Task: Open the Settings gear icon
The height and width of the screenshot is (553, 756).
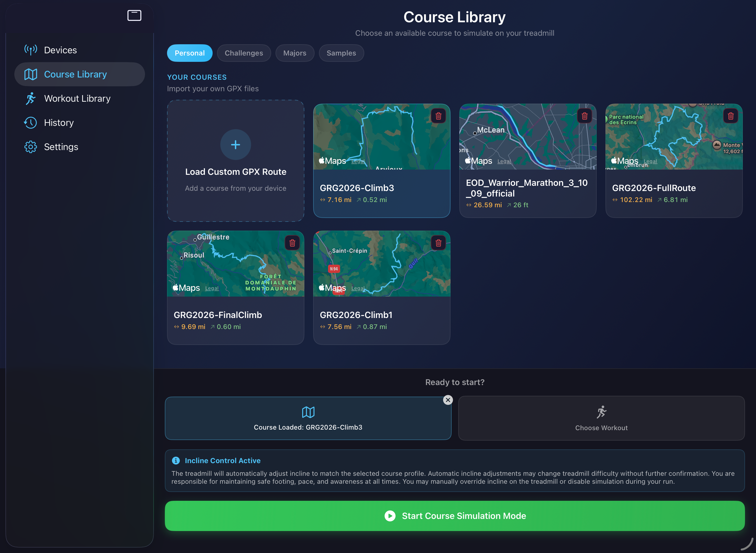Action: pyautogui.click(x=30, y=146)
